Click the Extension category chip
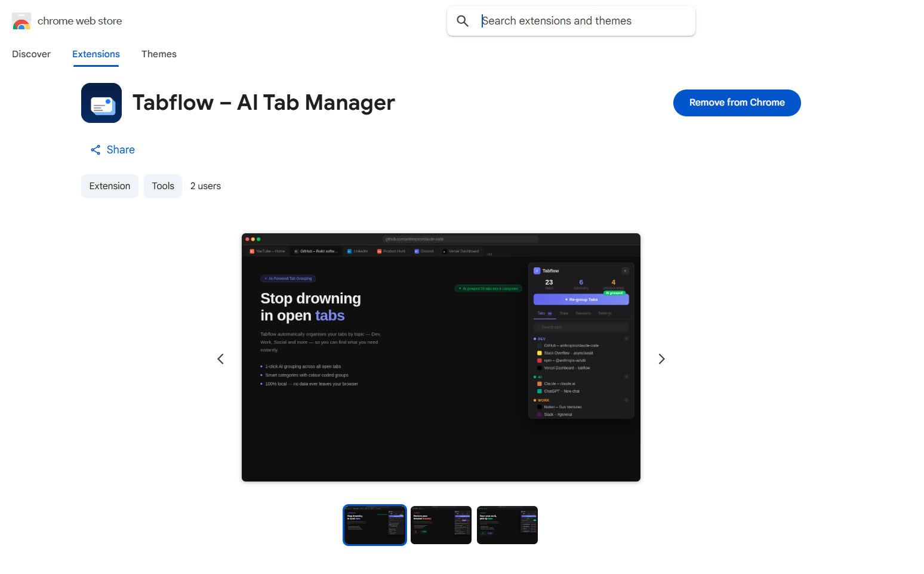The width and height of the screenshot is (924, 574). (x=110, y=186)
